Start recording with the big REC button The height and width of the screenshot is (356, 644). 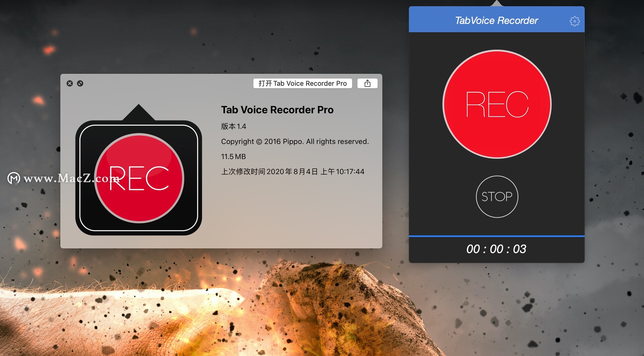pyautogui.click(x=497, y=104)
